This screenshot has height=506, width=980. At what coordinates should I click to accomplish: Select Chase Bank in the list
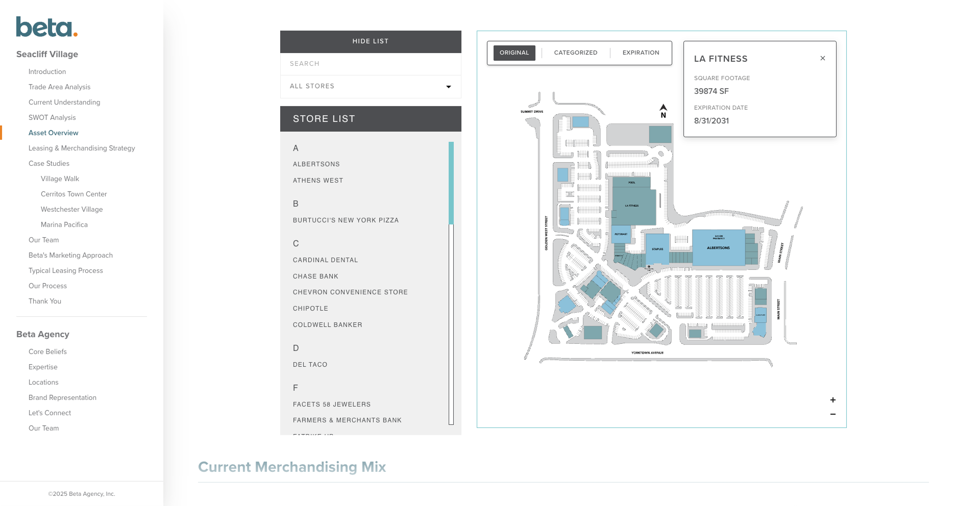315,276
